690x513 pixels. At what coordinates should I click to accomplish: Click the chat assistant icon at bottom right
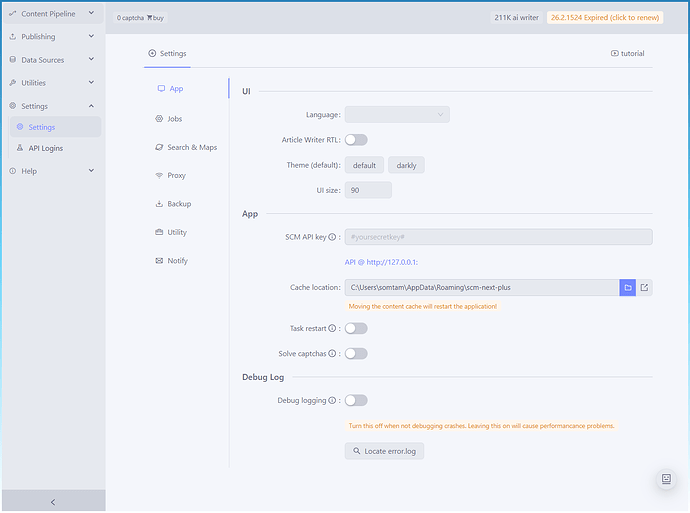click(666, 480)
